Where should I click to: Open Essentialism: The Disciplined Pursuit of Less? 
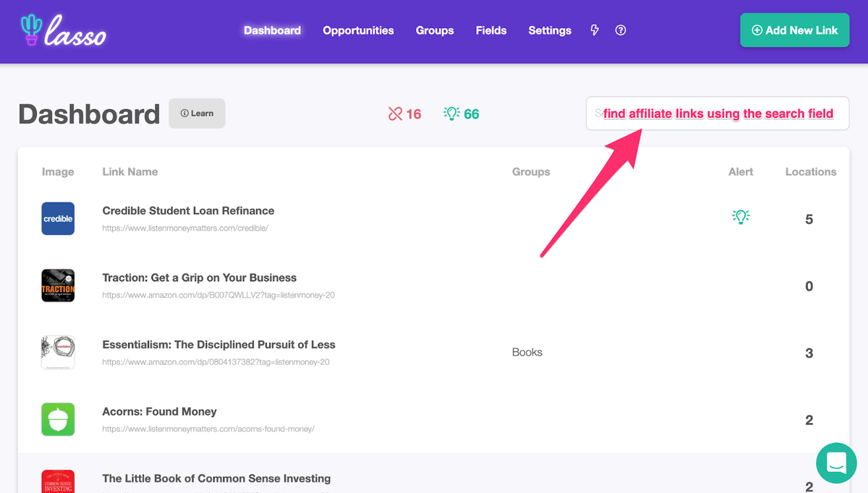pos(219,345)
